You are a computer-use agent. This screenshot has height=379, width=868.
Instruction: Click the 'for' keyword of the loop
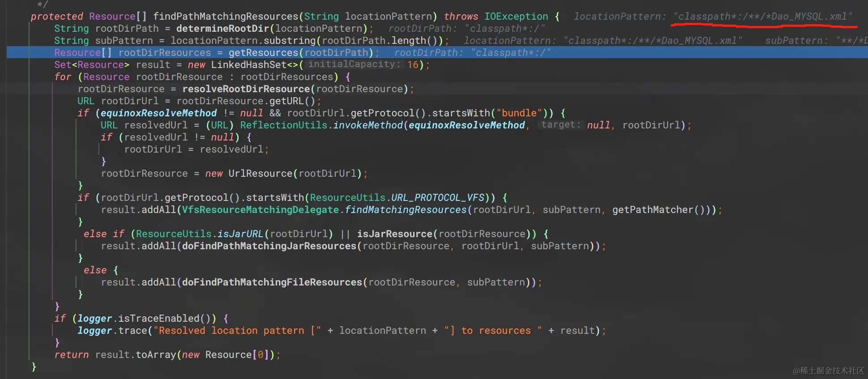click(x=63, y=77)
